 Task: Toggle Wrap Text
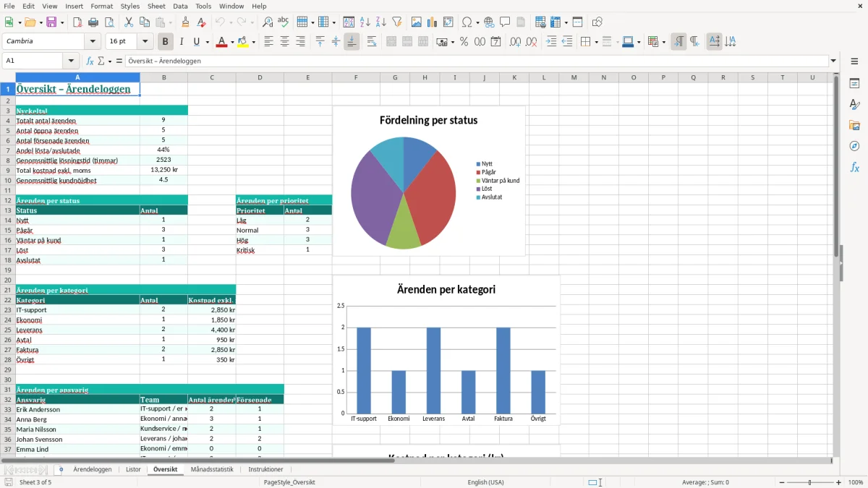372,42
